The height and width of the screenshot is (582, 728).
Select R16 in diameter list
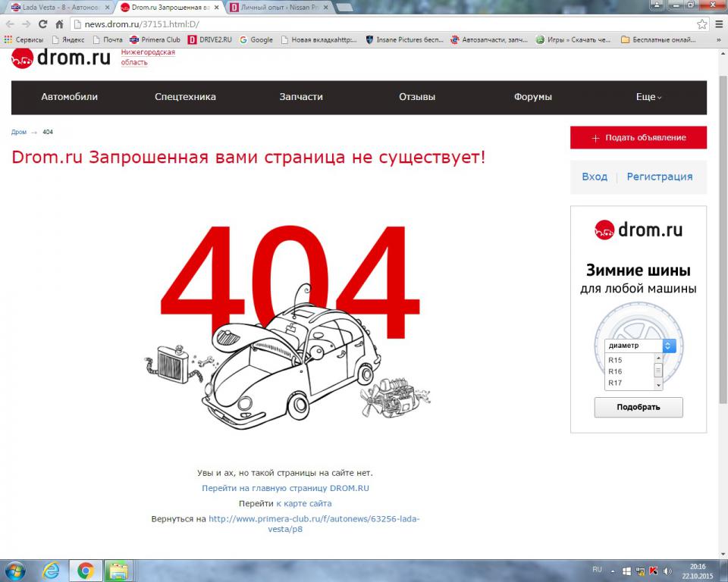point(615,372)
